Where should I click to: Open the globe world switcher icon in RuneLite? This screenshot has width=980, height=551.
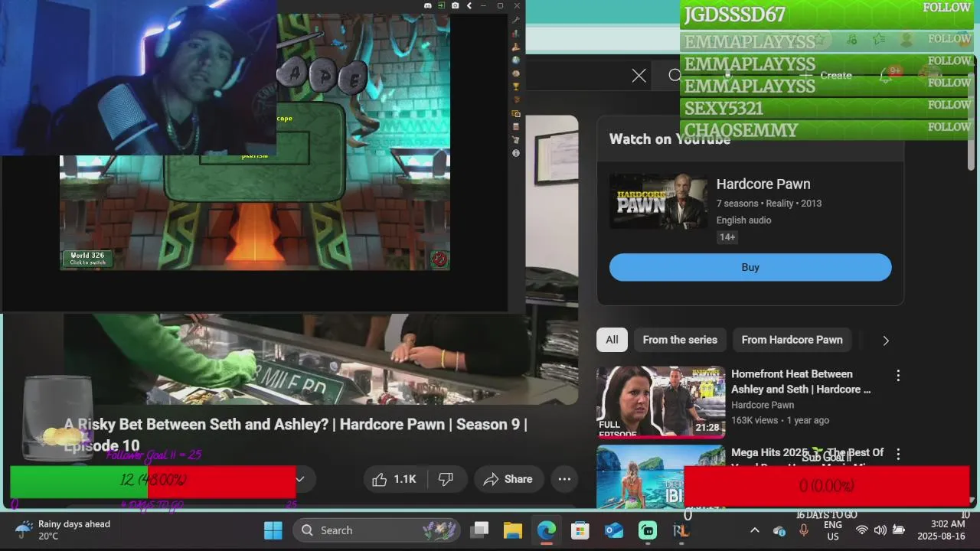(x=516, y=60)
